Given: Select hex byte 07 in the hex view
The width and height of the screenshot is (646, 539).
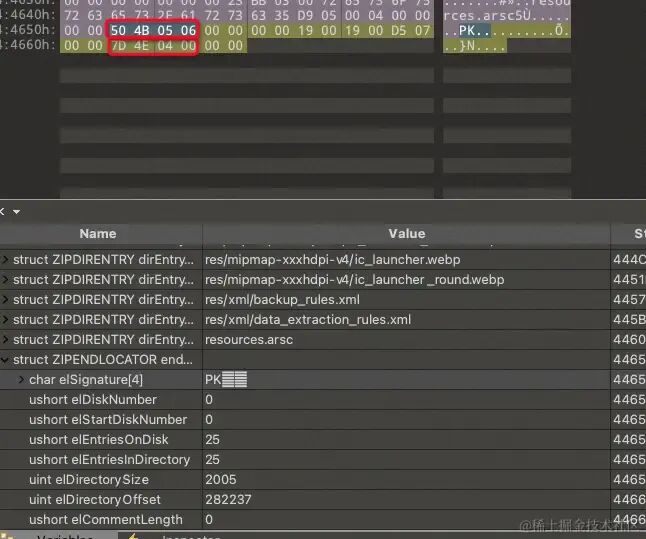Looking at the screenshot, I should pos(422,30).
